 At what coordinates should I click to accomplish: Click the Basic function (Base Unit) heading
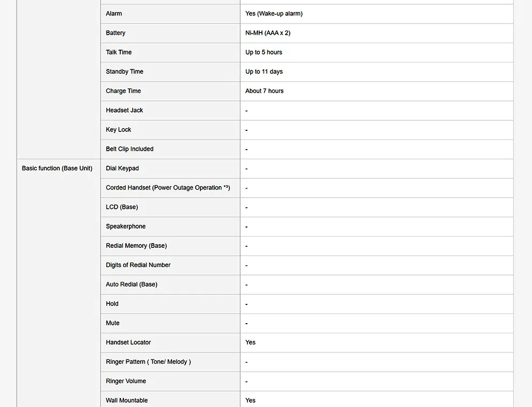click(57, 168)
